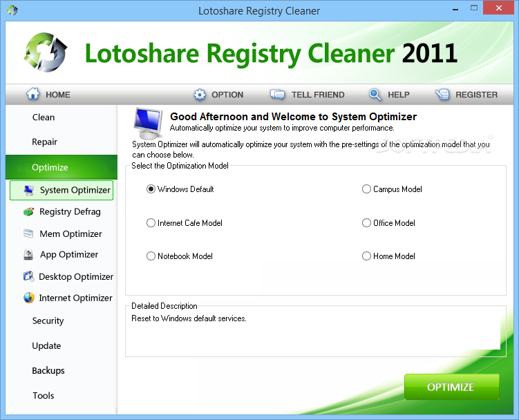The height and width of the screenshot is (420, 519).
Task: Go to HOME in the toolbar
Action: [58, 95]
